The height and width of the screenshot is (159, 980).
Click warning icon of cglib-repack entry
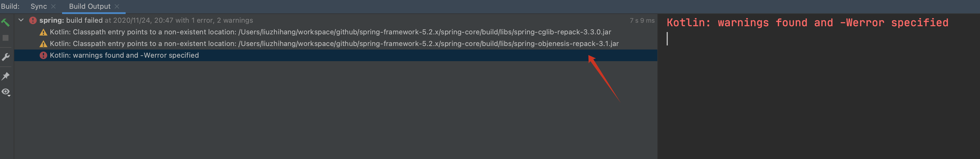coord(43,32)
